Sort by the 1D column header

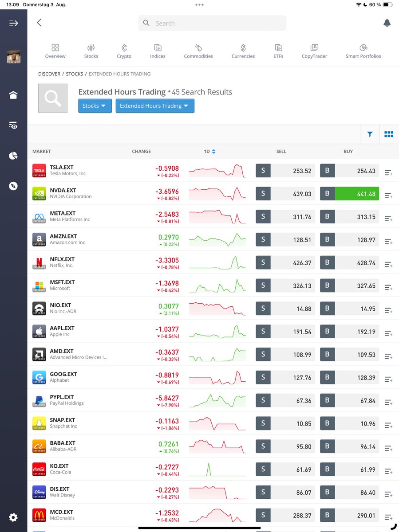209,152
